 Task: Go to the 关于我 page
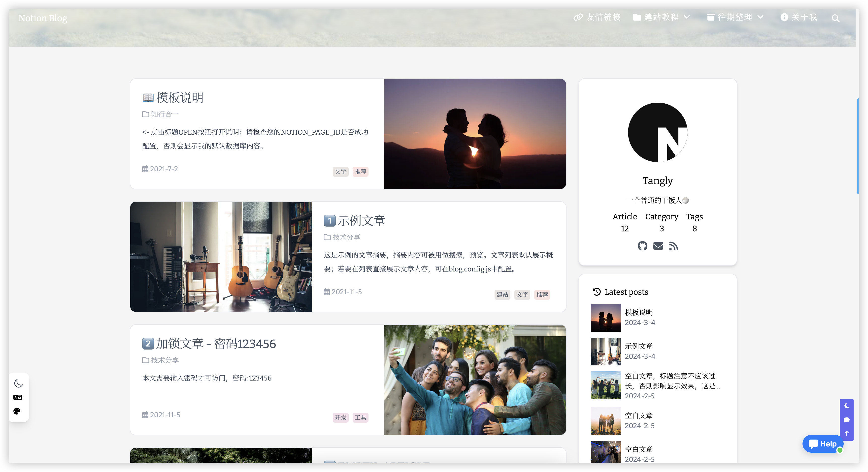click(x=799, y=17)
